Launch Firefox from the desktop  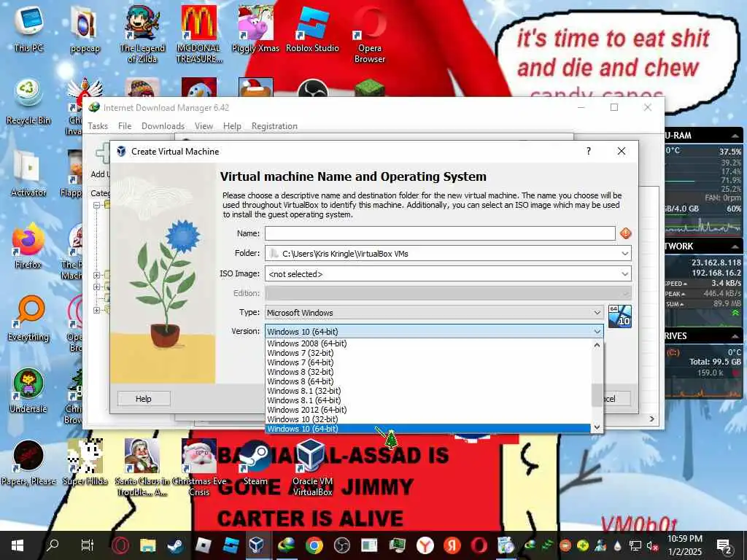coord(28,246)
